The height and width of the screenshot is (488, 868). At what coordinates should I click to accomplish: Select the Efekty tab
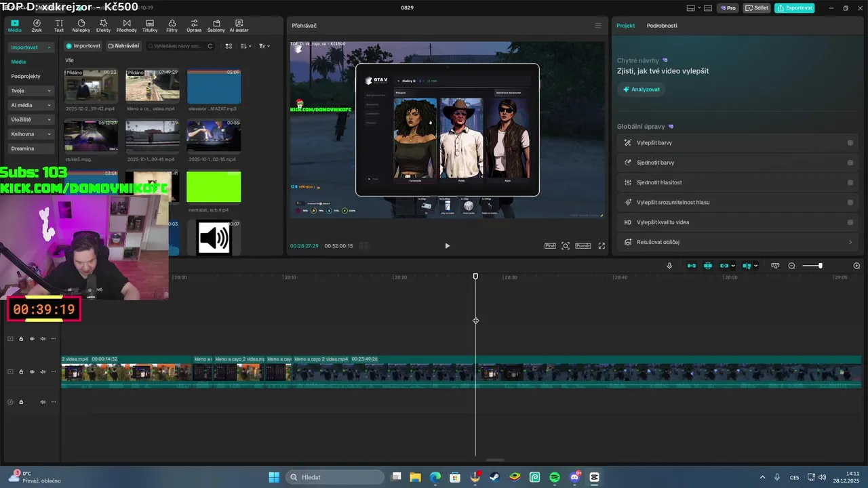coord(103,26)
